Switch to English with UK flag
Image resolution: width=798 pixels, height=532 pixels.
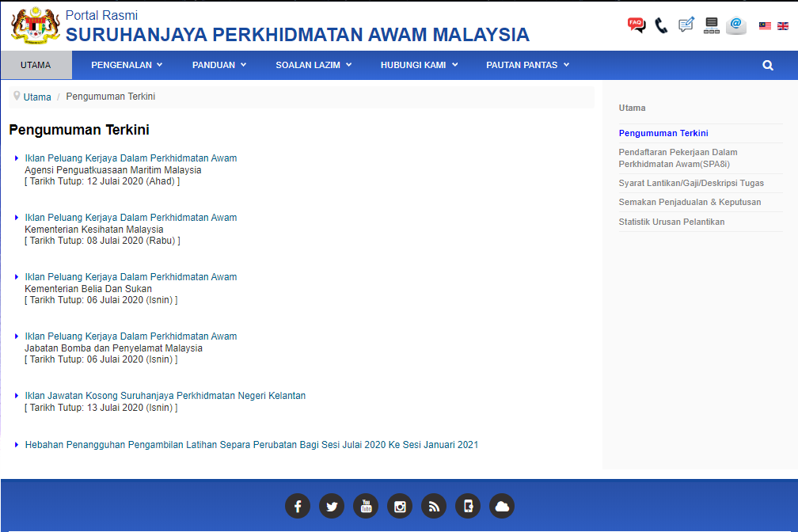[783, 26]
